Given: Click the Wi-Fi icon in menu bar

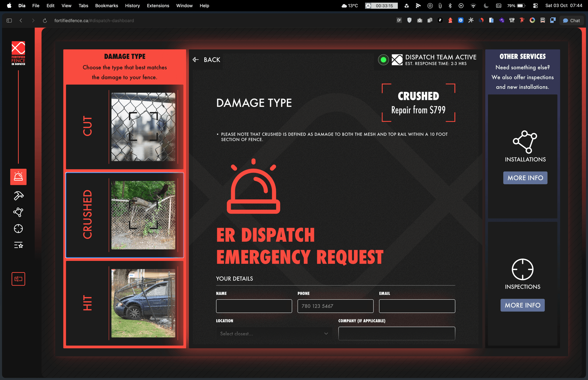Looking at the screenshot, I should [473, 5].
